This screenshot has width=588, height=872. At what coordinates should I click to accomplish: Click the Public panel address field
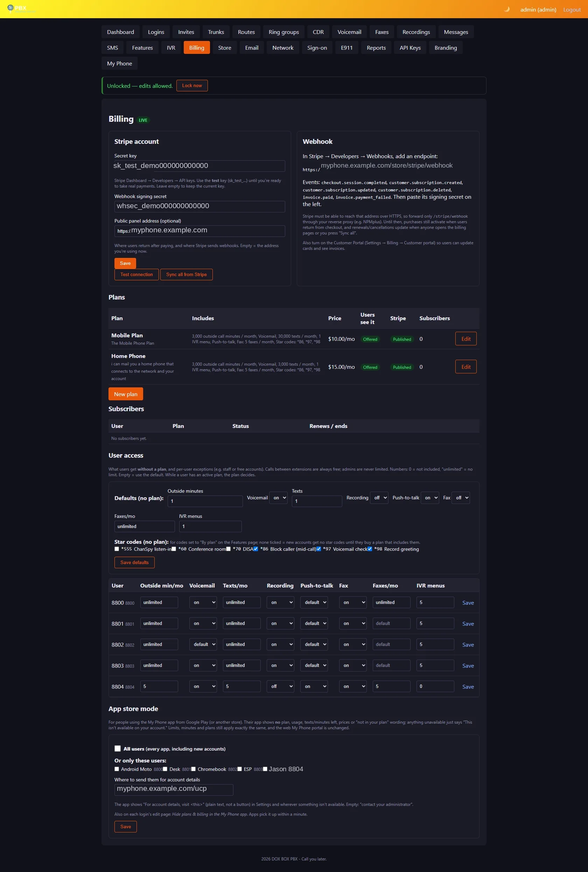(199, 231)
